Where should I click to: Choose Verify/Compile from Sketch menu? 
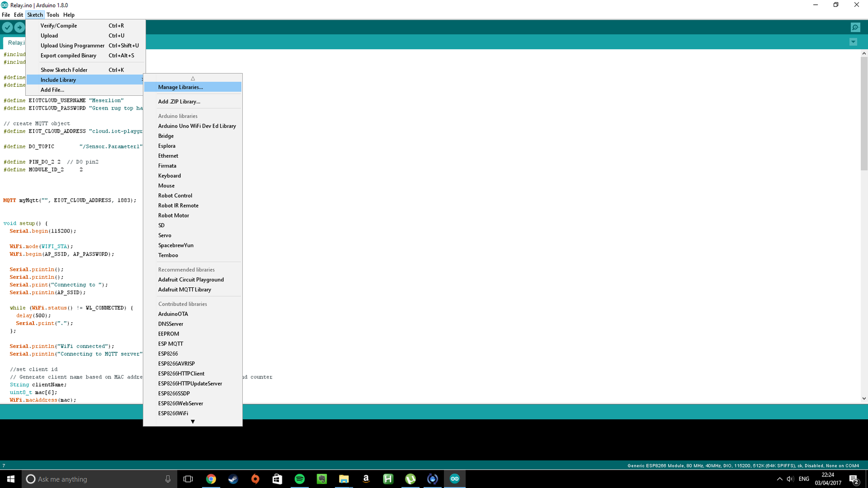(x=86, y=26)
